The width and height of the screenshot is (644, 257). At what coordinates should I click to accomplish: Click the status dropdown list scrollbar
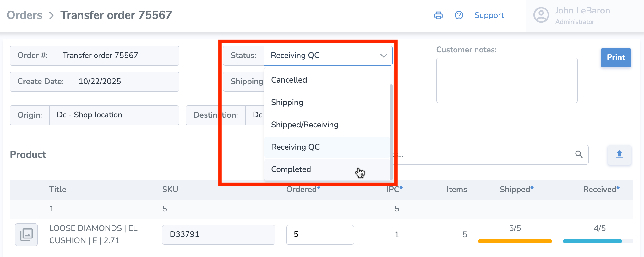391,132
